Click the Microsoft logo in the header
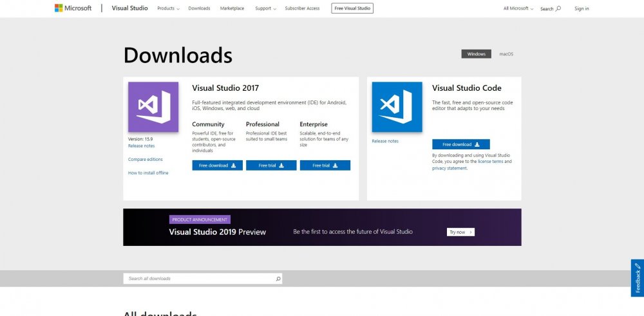 [x=73, y=8]
